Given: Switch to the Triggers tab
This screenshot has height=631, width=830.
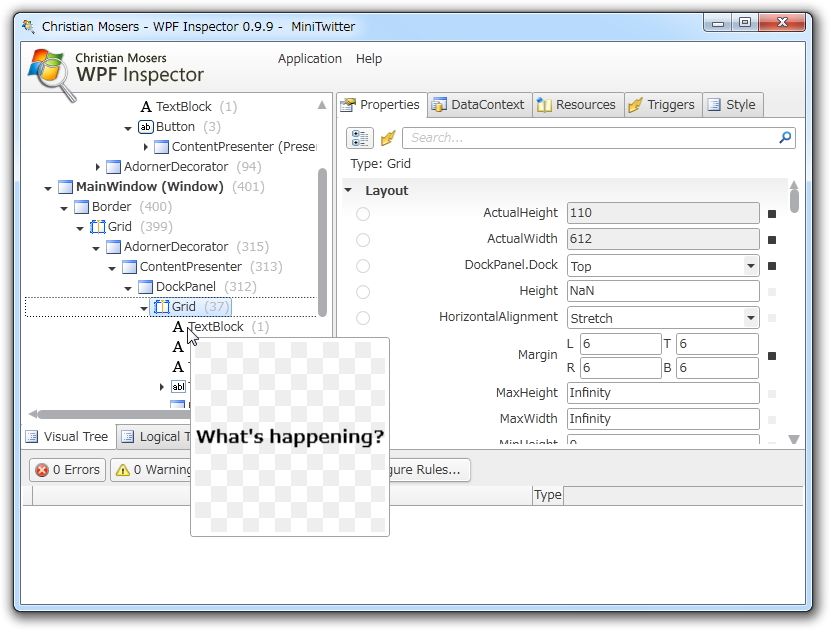Looking at the screenshot, I should click(x=663, y=105).
